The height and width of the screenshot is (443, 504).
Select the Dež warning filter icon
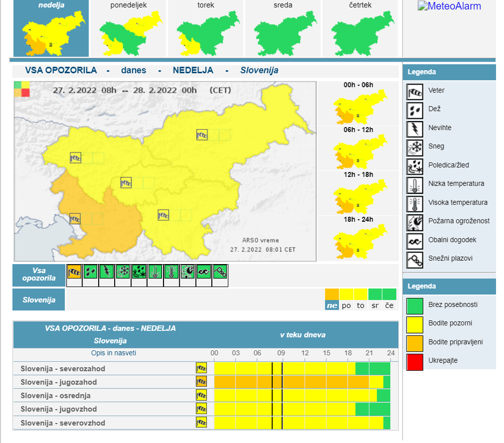tap(90, 273)
